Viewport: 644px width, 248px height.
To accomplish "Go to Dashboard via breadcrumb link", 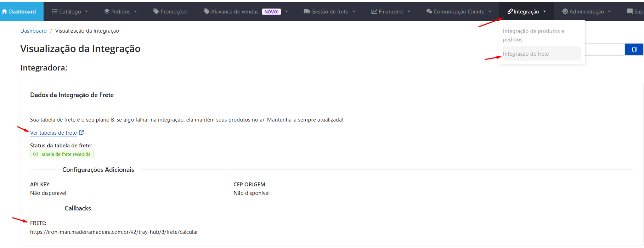I will click(x=33, y=31).
